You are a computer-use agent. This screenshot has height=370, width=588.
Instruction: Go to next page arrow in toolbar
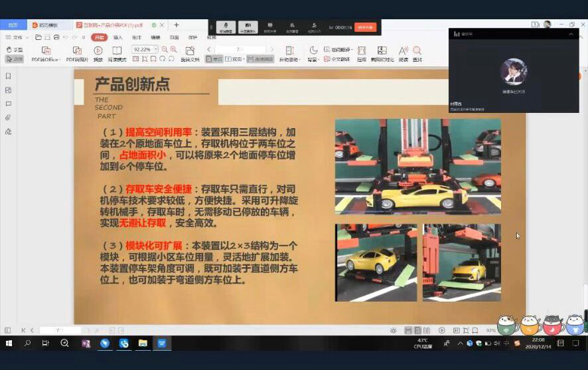[x=271, y=49]
